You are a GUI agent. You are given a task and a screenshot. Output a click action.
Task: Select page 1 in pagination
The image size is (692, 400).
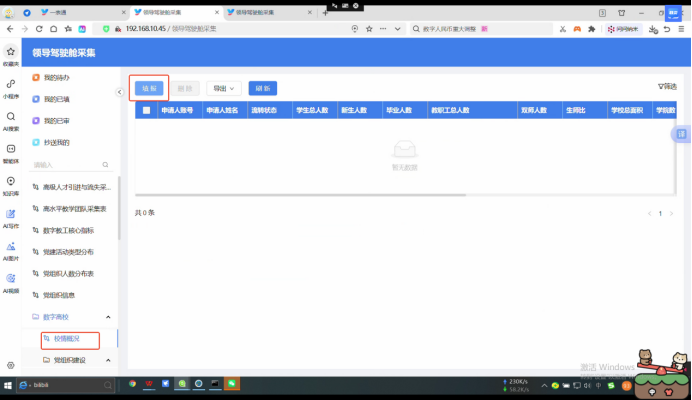(660, 213)
